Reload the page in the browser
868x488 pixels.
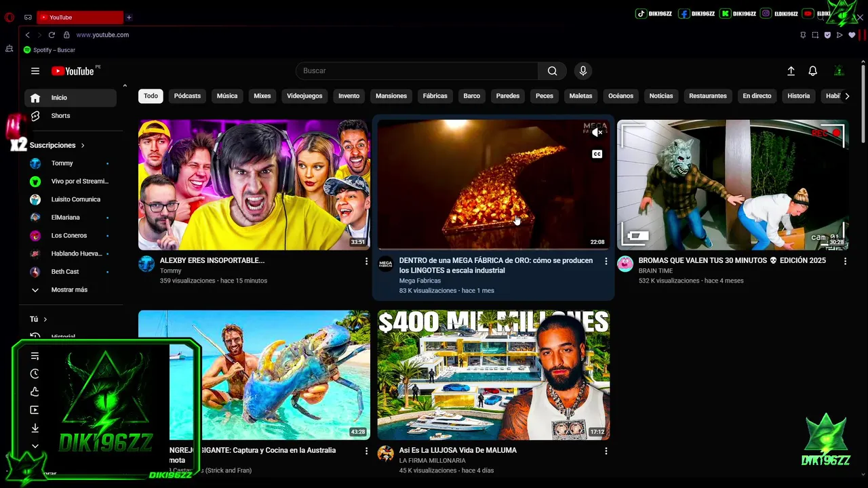(52, 35)
